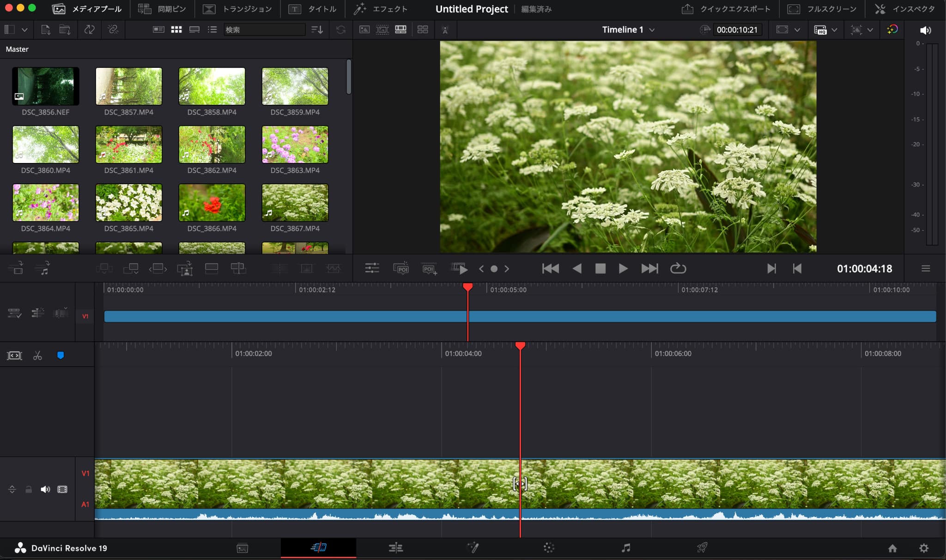946x560 pixels.
Task: Expand the Timeline 1 dropdown
Action: 652,30
